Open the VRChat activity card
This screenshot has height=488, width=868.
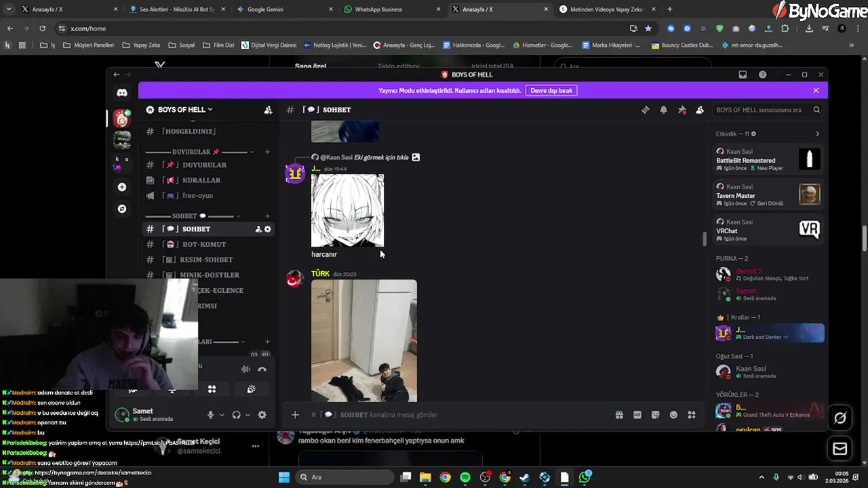pyautogui.click(x=769, y=230)
